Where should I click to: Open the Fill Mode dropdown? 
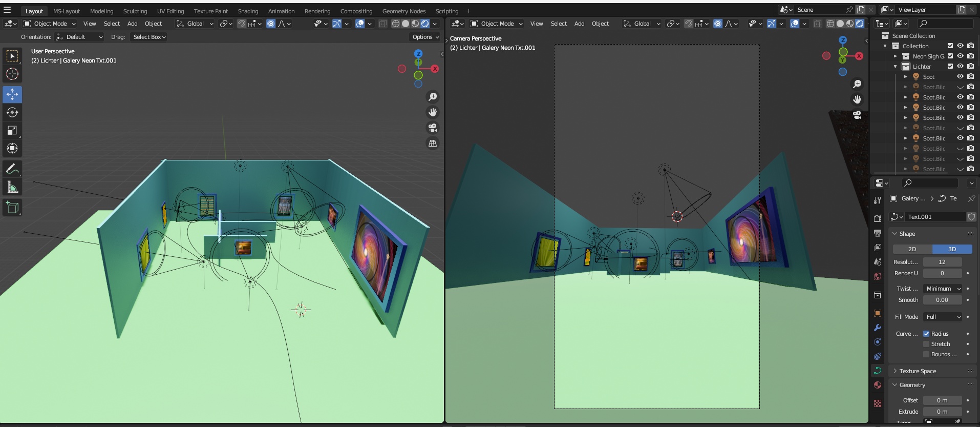point(943,317)
